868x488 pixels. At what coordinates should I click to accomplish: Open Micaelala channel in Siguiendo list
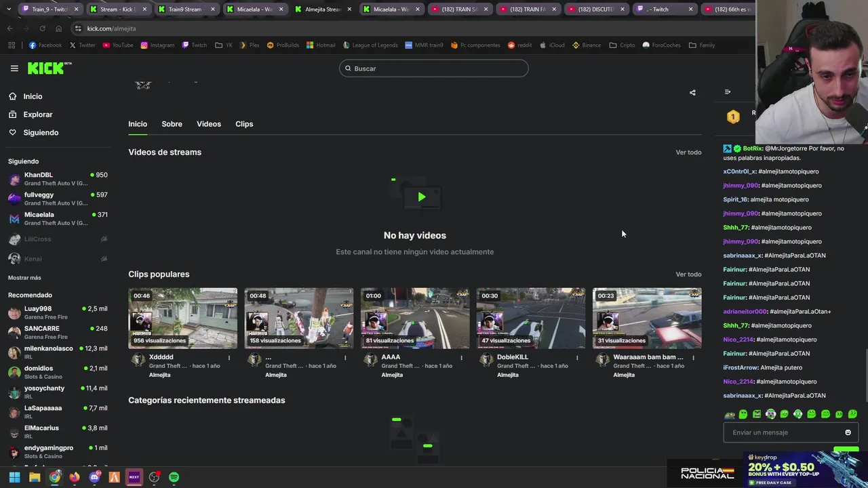58,218
